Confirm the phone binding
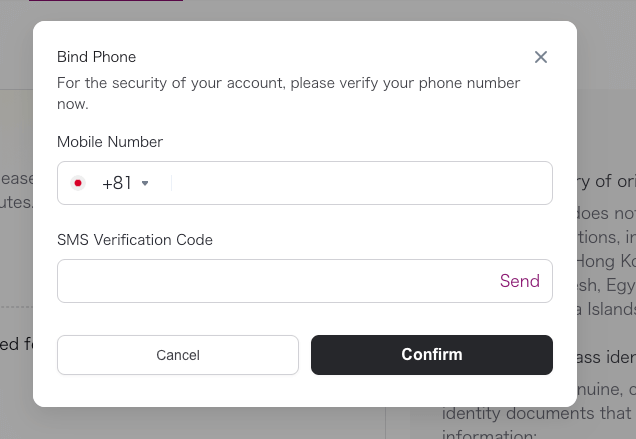This screenshot has width=636, height=439. coord(431,355)
